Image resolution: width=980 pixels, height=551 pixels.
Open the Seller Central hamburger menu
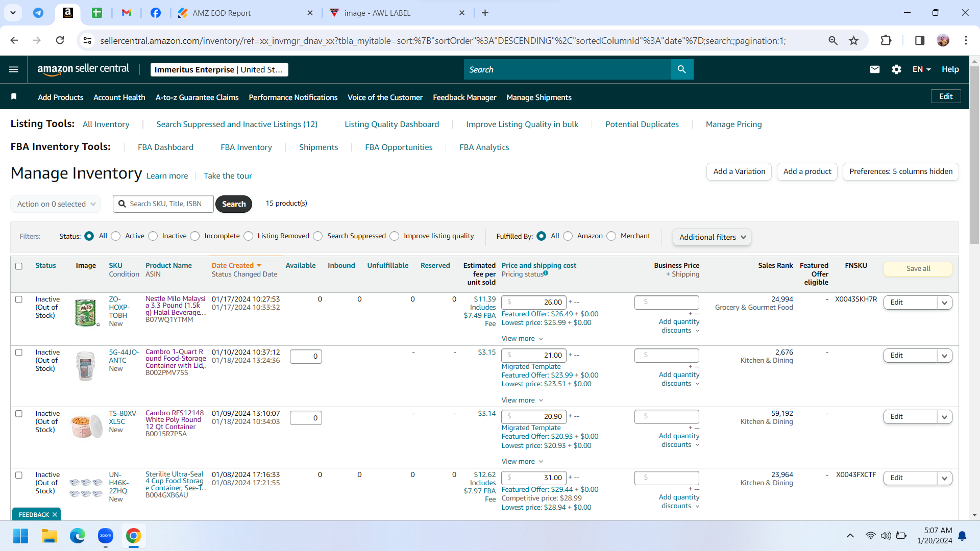click(x=14, y=69)
